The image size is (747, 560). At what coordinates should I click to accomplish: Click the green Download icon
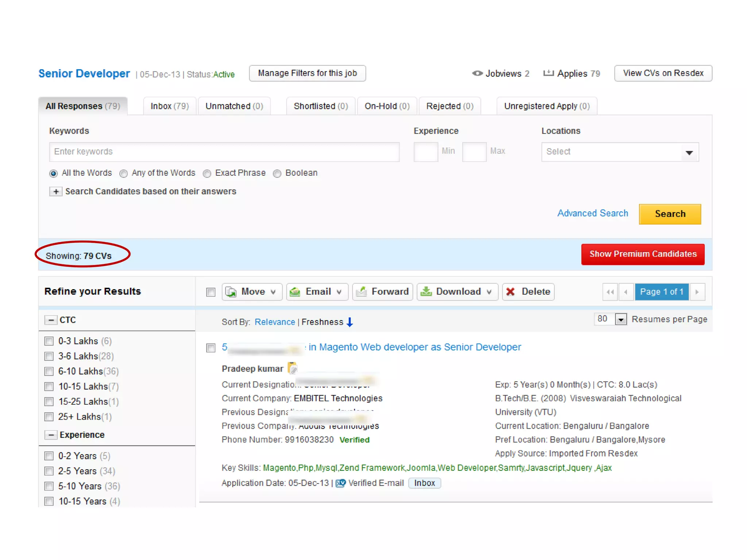tap(426, 291)
